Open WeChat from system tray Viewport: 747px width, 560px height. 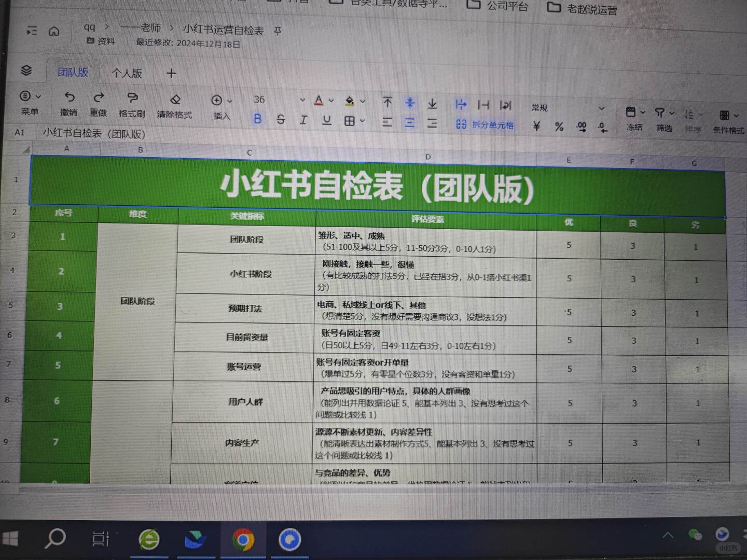[695, 535]
